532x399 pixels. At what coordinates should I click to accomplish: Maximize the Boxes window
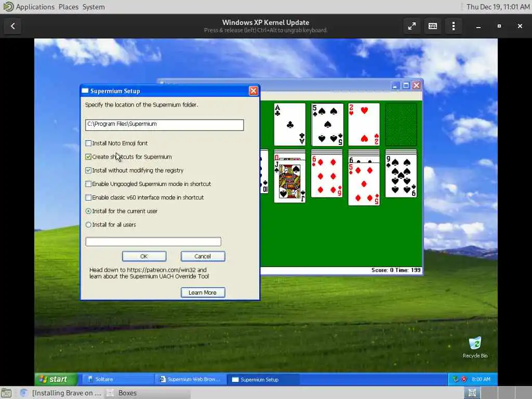click(x=499, y=26)
